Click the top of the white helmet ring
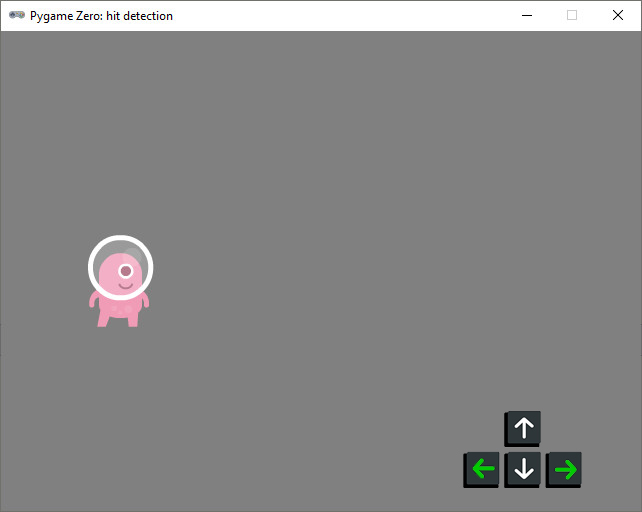 pyautogui.click(x=120, y=238)
